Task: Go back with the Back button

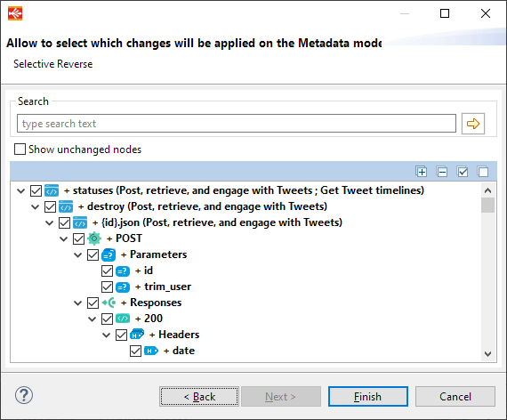Action: tap(199, 397)
